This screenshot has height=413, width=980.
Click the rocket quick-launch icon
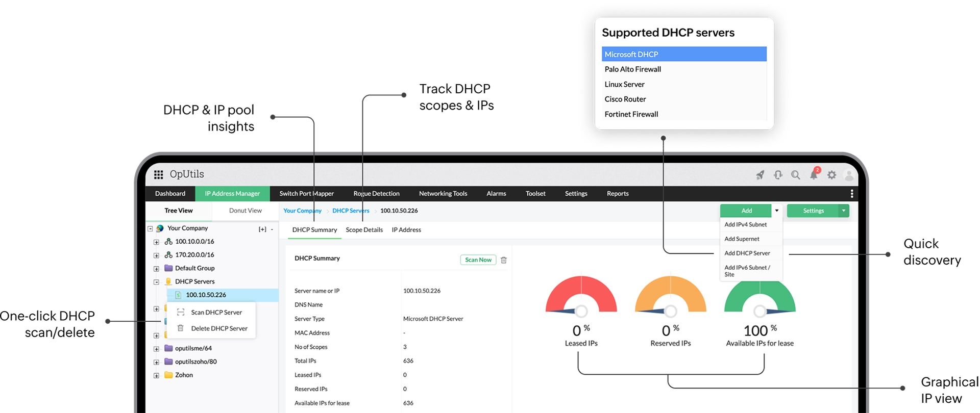pyautogui.click(x=760, y=175)
